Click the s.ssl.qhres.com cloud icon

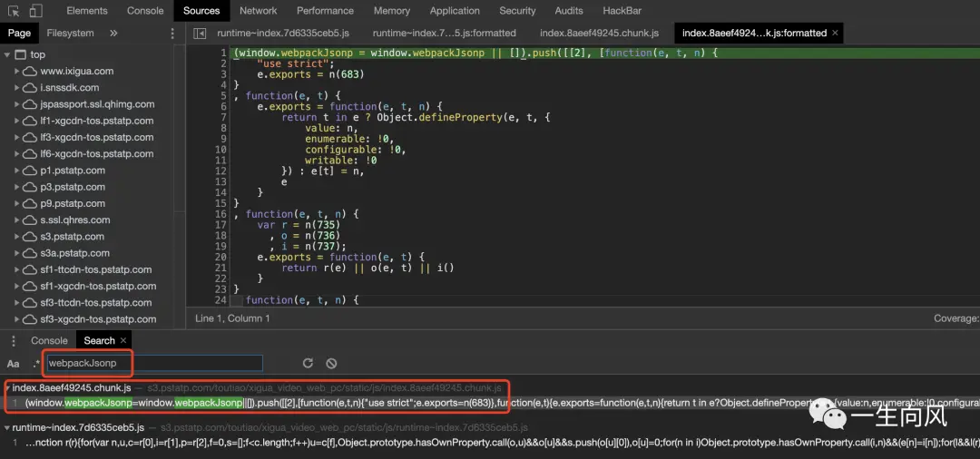(x=29, y=220)
